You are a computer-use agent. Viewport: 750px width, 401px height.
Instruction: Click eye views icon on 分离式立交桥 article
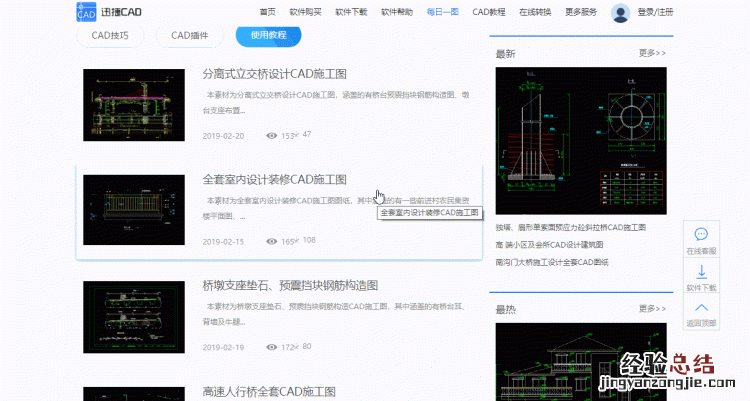[x=271, y=135]
